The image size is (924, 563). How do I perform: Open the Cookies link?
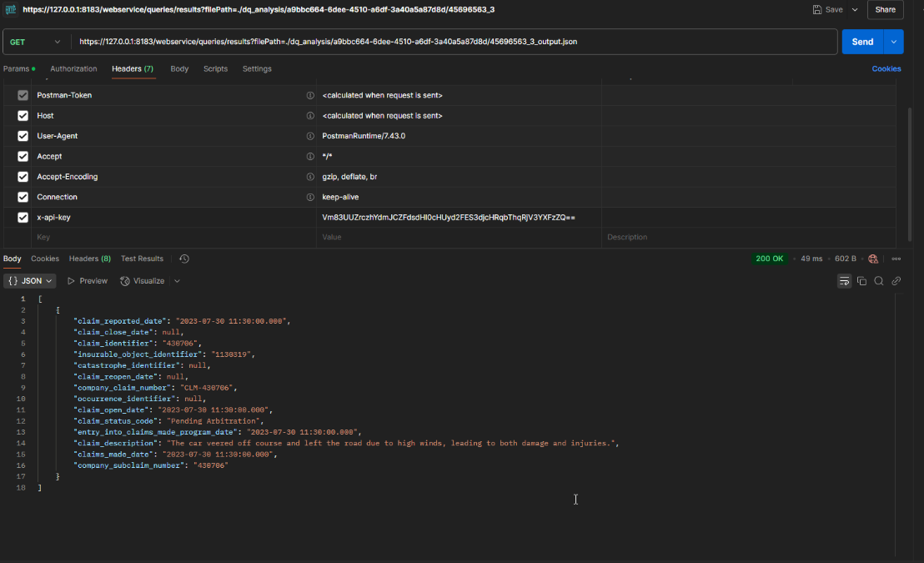886,69
